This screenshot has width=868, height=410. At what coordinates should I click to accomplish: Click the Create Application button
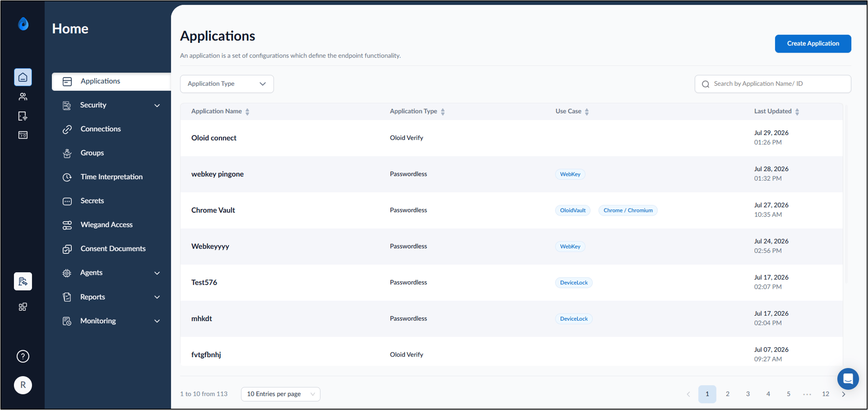(x=813, y=44)
